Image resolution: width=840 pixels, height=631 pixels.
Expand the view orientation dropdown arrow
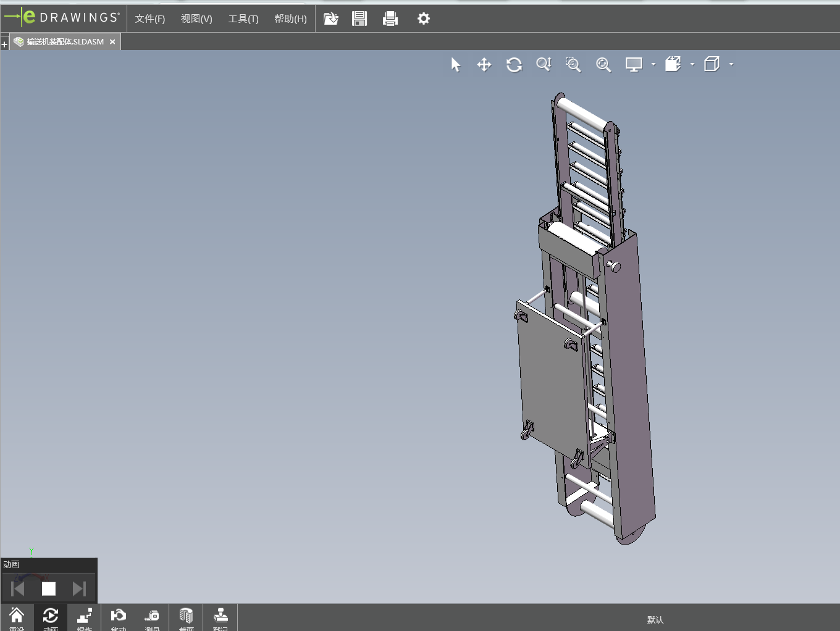[x=692, y=64]
